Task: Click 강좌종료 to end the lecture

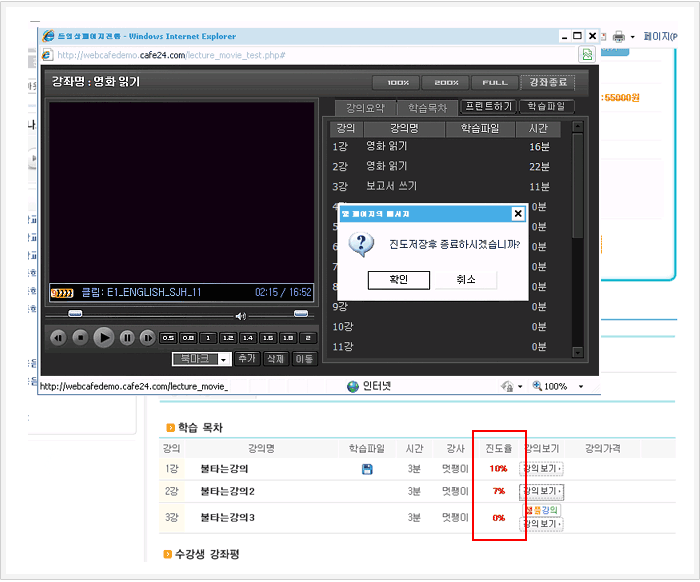Action: click(x=548, y=82)
